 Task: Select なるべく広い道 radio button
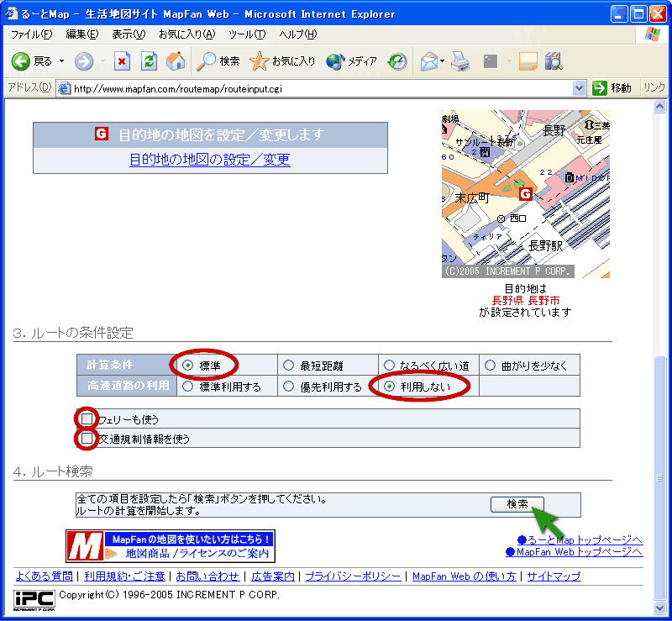tap(389, 366)
